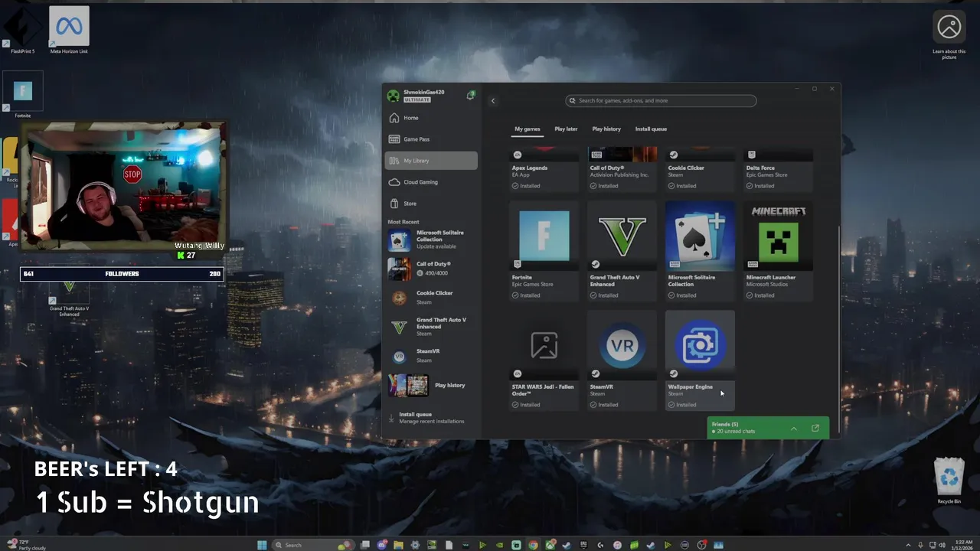Select My Library in the sidebar

[x=431, y=161]
